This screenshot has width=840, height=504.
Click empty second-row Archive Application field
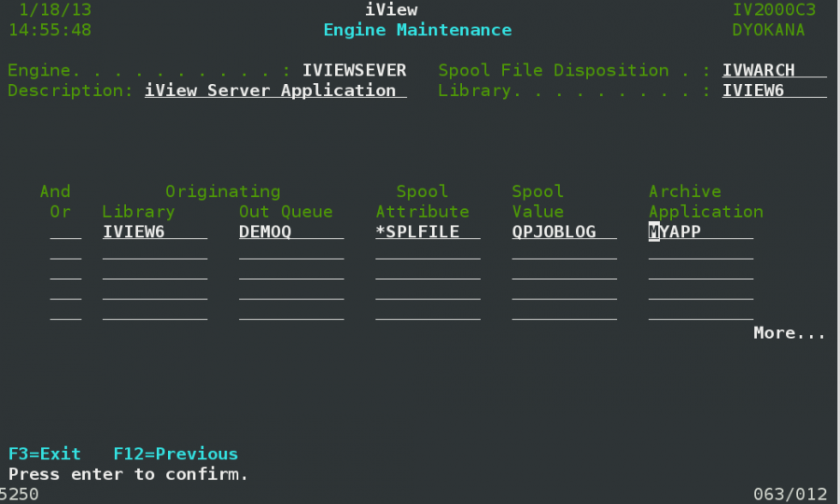(x=700, y=253)
